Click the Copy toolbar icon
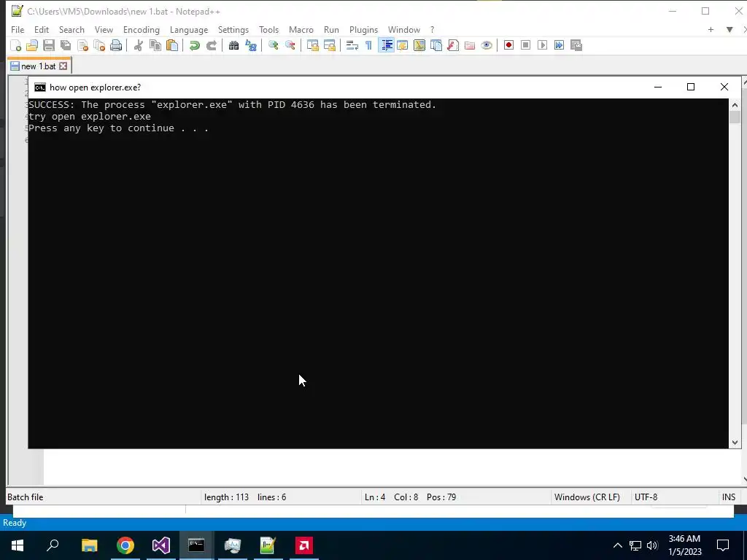The image size is (747, 560). point(155,45)
